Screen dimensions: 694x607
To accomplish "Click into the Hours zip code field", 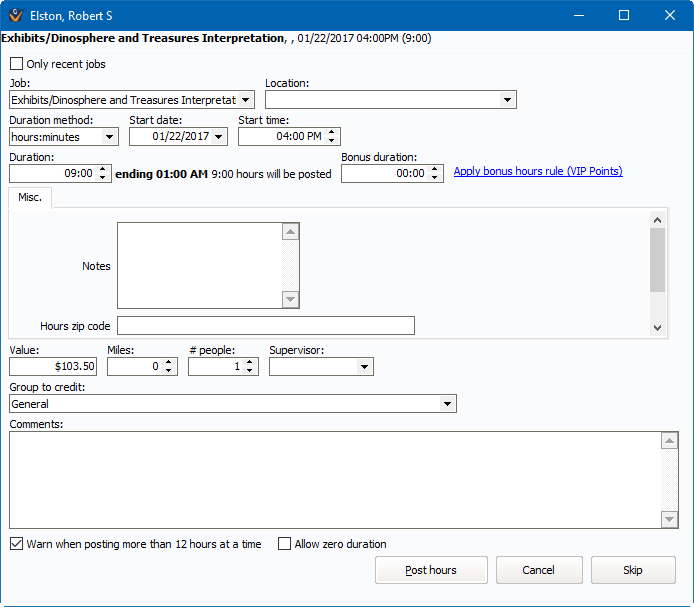I will pyautogui.click(x=265, y=326).
